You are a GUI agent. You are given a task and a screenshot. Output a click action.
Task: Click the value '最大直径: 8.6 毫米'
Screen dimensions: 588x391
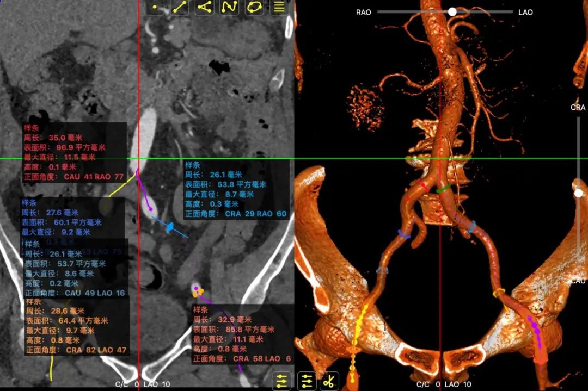59,274
